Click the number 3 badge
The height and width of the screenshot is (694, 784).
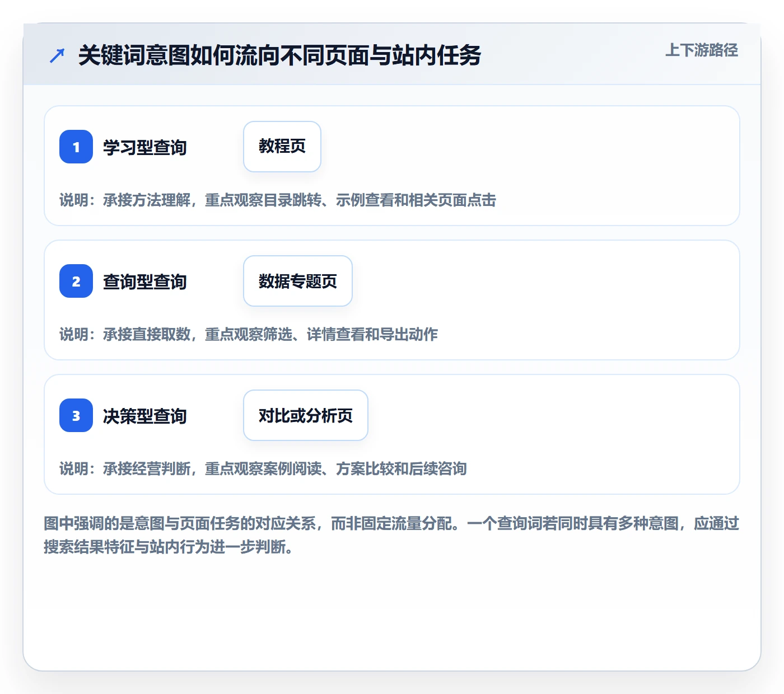(x=76, y=415)
